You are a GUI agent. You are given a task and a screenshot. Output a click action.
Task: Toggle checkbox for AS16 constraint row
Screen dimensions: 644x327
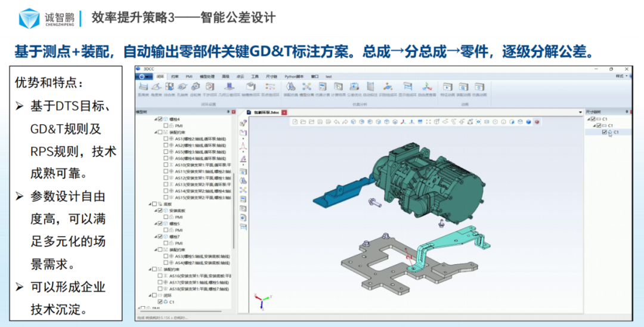160,276
